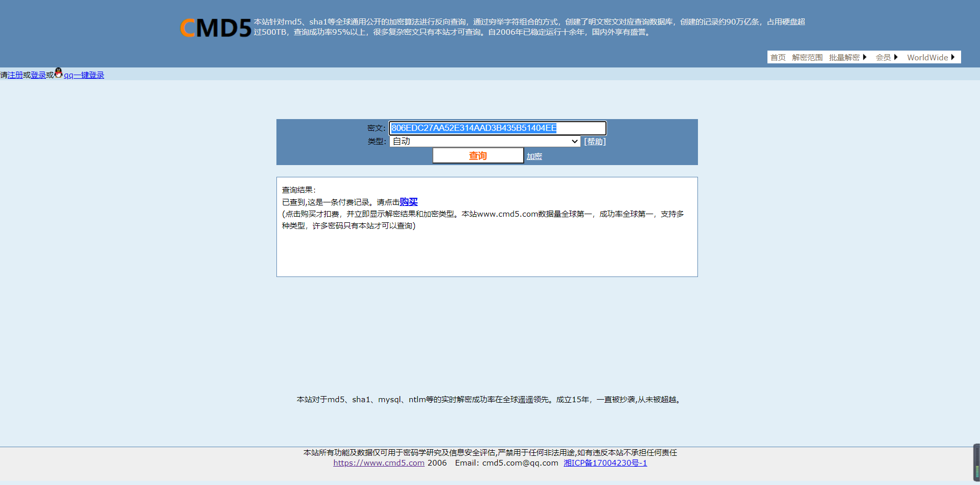Open 解密范围 from the navigation menu

coord(807,57)
